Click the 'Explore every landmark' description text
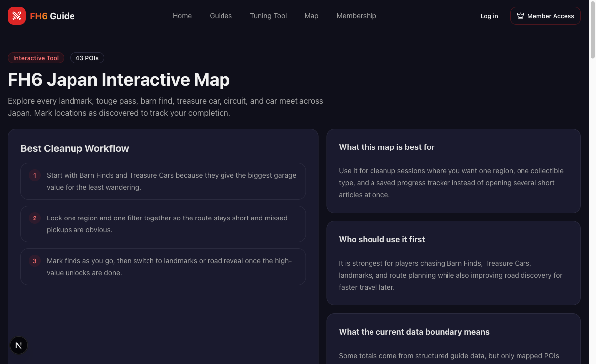The width and height of the screenshot is (596, 364). (x=165, y=107)
